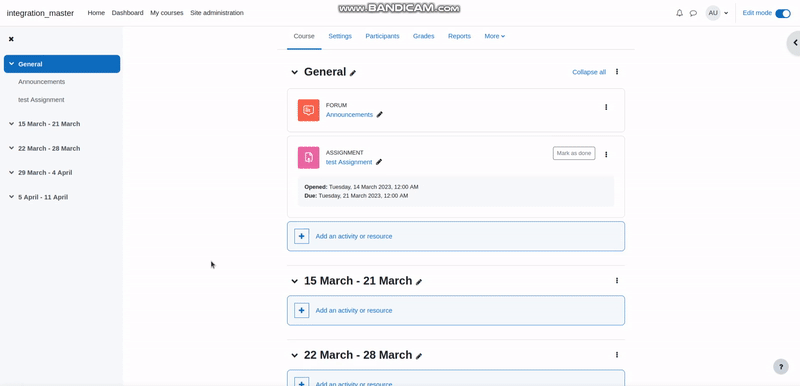Switch to the Course tab
The image size is (800, 386).
[304, 36]
